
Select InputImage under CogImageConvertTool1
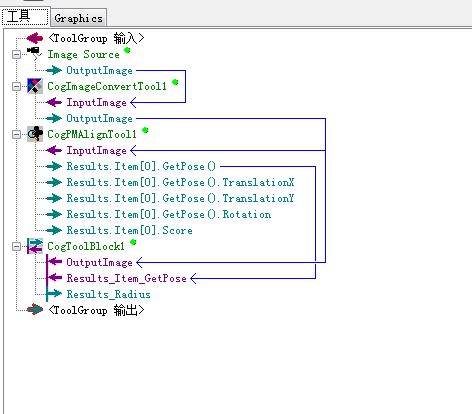click(96, 102)
